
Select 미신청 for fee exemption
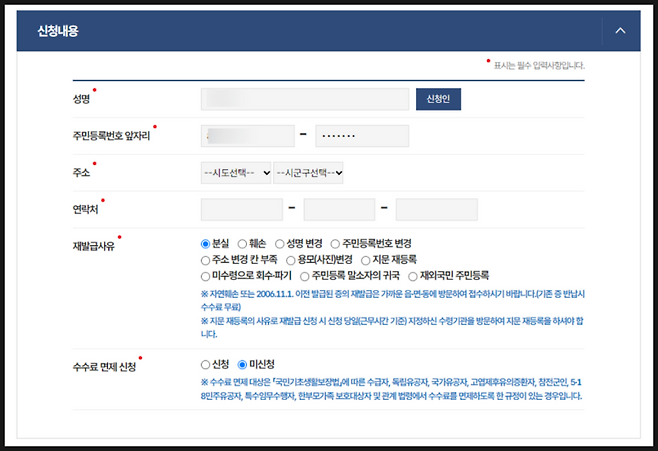244,364
